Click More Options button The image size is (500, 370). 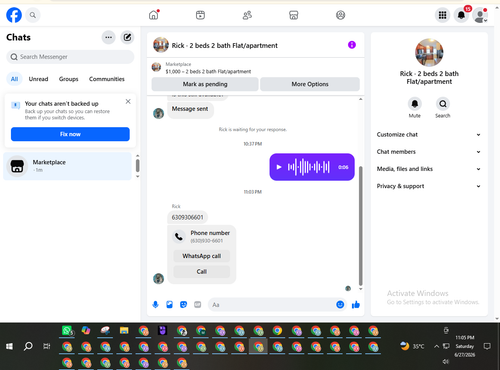click(x=310, y=84)
